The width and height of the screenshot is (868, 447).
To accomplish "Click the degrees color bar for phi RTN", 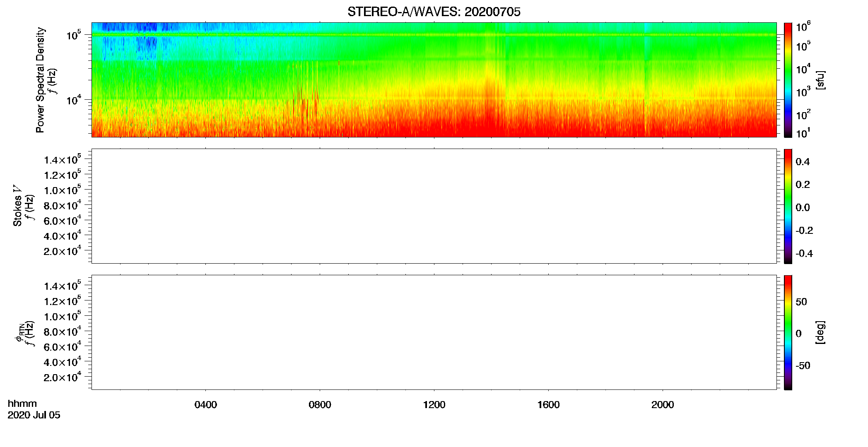I will coord(788,332).
